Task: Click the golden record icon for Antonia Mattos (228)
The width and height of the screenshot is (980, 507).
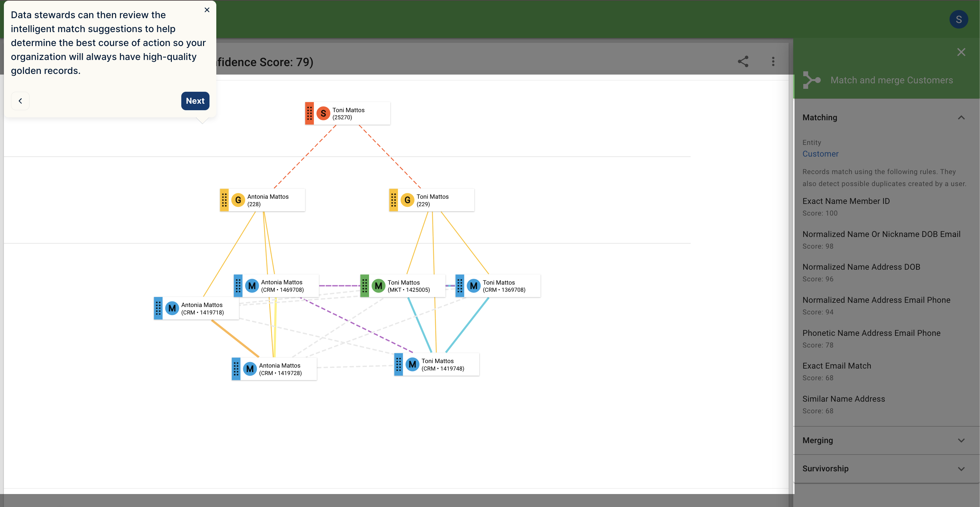Action: click(x=238, y=199)
